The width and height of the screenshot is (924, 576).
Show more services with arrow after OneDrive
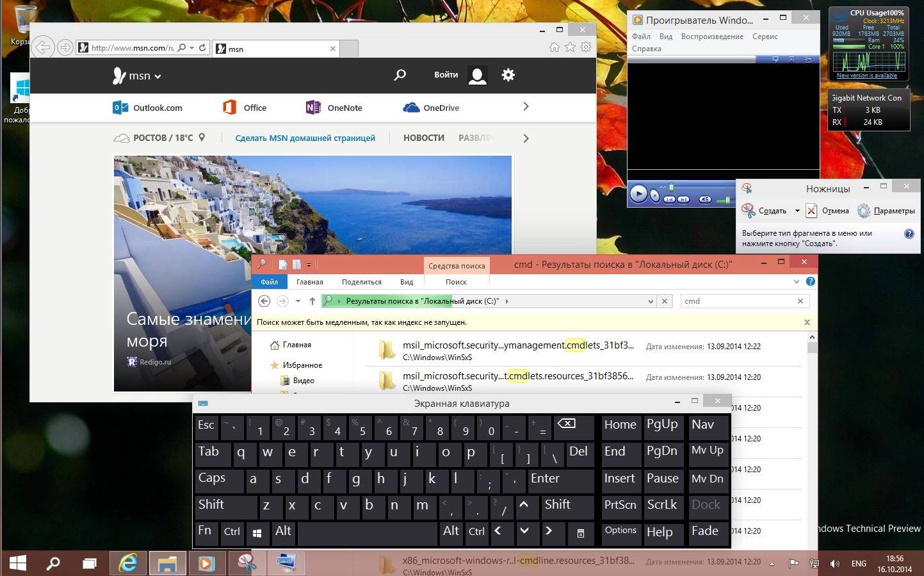pyautogui.click(x=526, y=107)
